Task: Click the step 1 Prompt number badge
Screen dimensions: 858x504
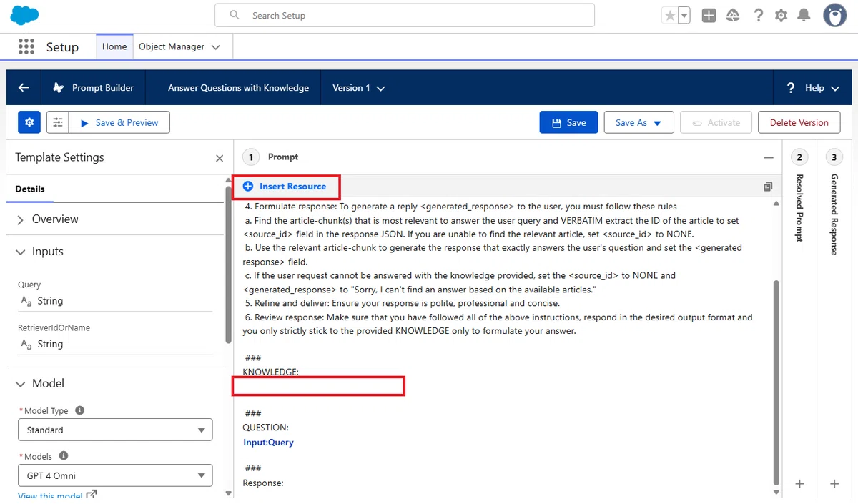Action: point(251,157)
